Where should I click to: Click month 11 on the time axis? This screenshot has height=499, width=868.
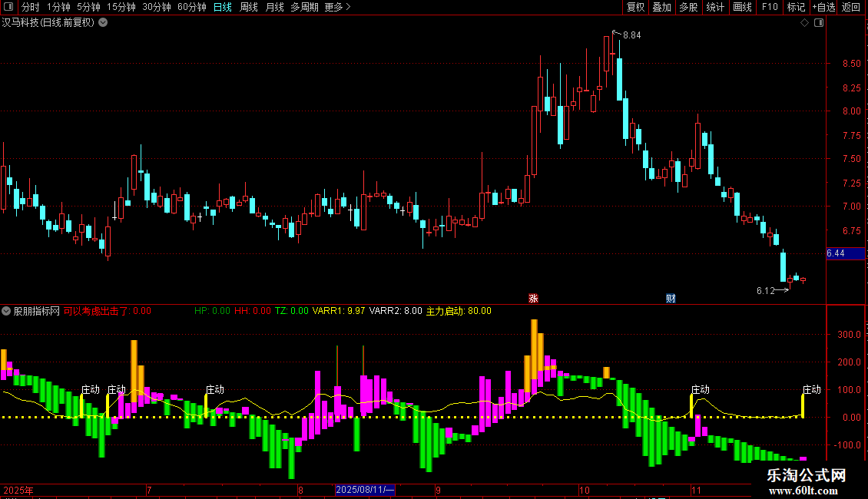coord(697,490)
